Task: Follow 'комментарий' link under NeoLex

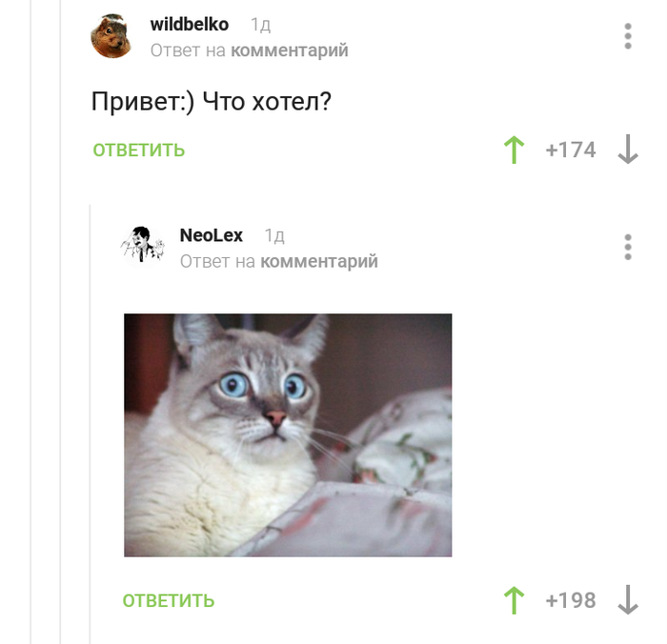Action: 319,262
